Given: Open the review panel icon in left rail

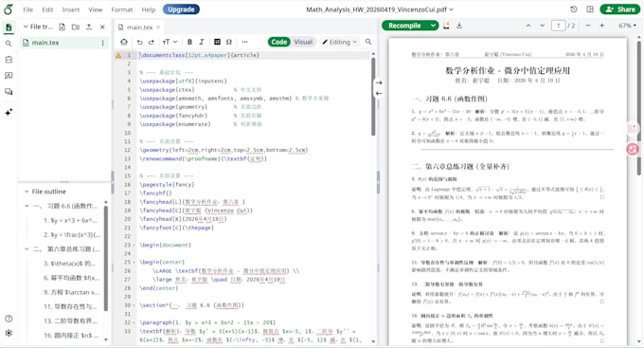Looking at the screenshot, I should click(9, 76).
